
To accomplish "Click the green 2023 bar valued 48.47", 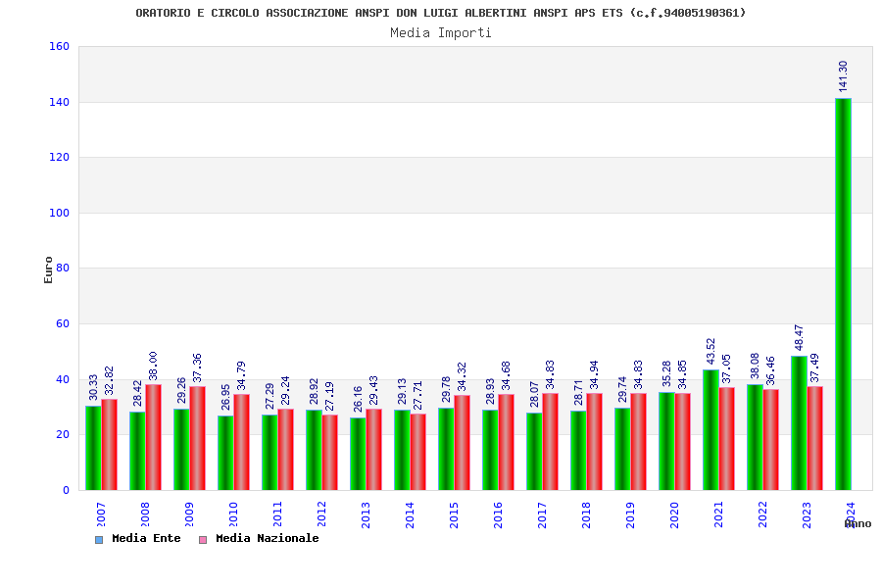I will point(799,422).
